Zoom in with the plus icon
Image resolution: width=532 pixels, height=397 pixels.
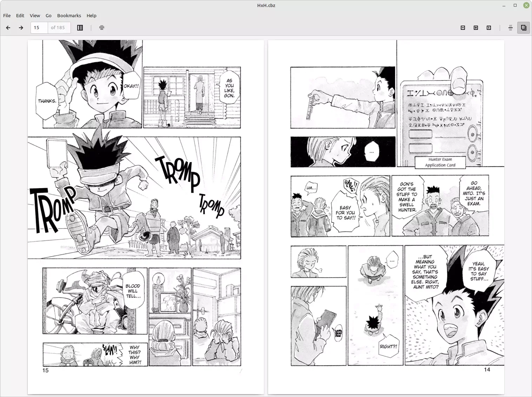click(476, 28)
